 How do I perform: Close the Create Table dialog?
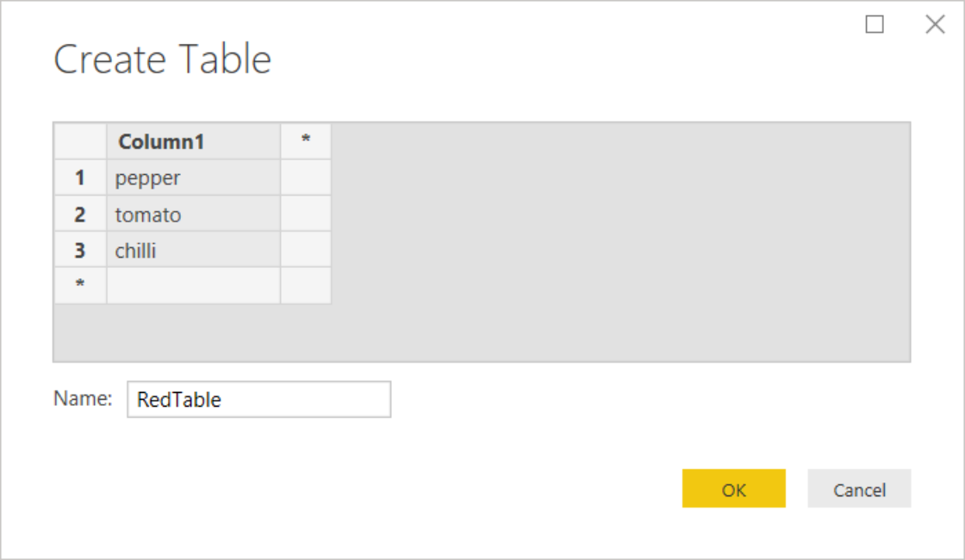(935, 25)
